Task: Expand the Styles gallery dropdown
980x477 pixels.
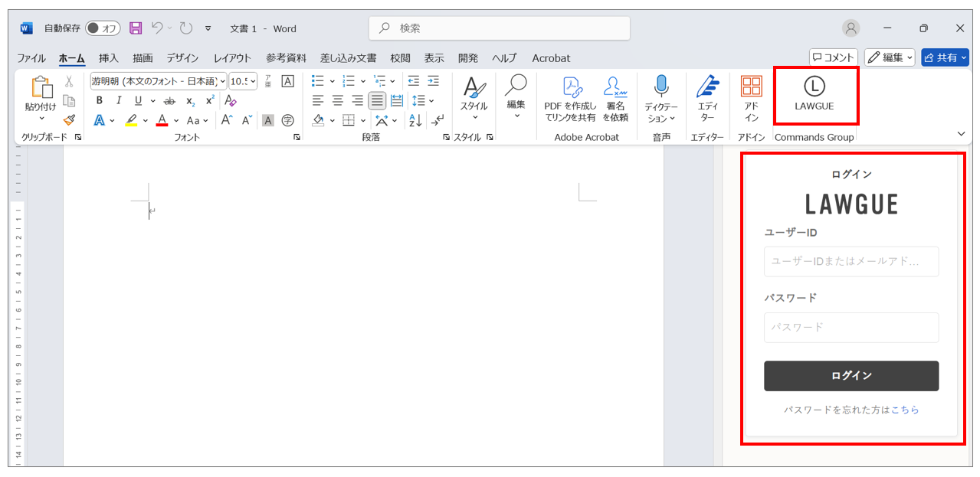Action: pyautogui.click(x=474, y=117)
